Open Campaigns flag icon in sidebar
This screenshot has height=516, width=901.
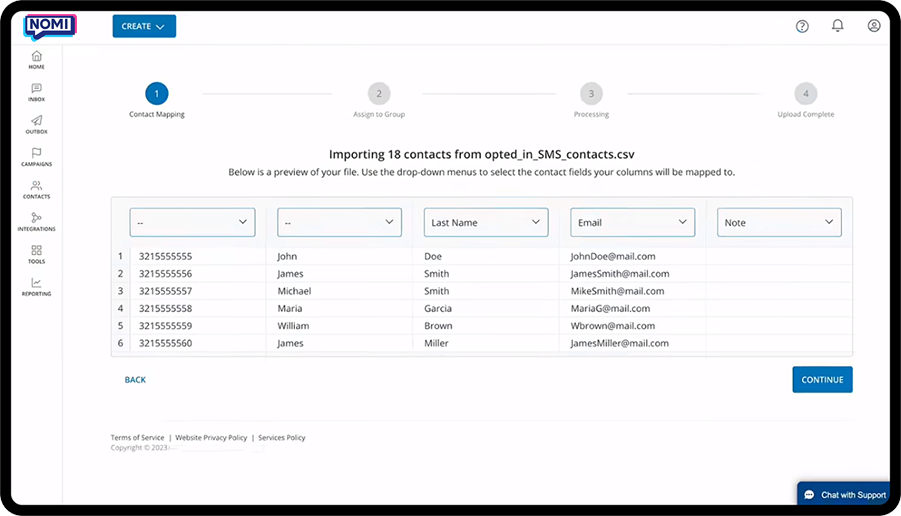coord(37,156)
